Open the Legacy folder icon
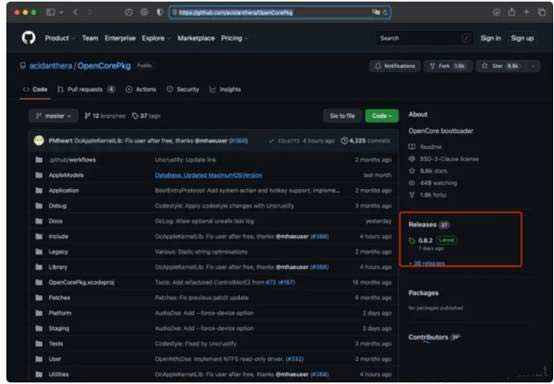Image resolution: width=554 pixels, height=384 pixels. point(39,252)
